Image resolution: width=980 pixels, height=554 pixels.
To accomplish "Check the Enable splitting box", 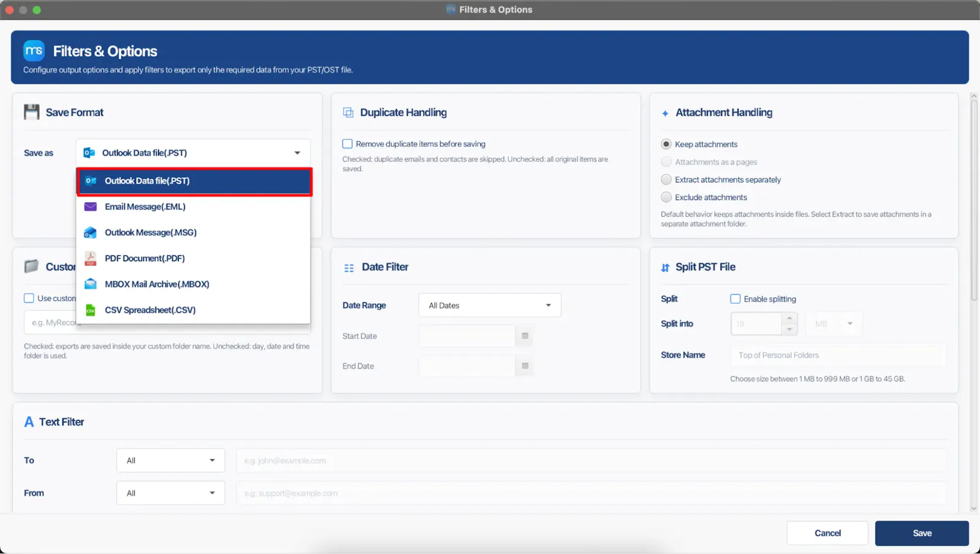I will click(x=735, y=299).
